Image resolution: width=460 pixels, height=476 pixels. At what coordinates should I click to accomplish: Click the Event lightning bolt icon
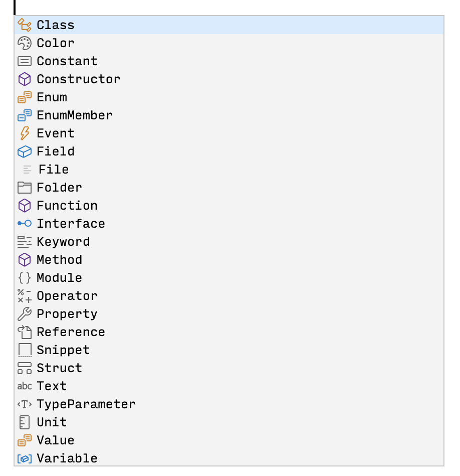coord(25,133)
